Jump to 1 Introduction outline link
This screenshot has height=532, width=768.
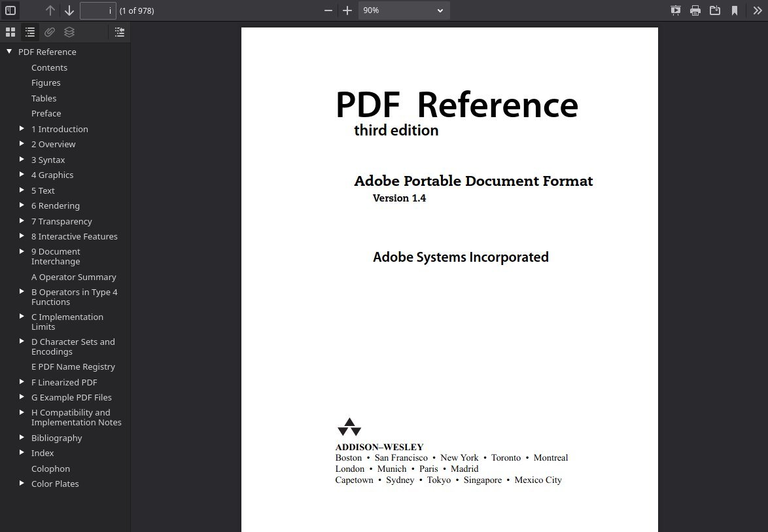pyautogui.click(x=60, y=130)
